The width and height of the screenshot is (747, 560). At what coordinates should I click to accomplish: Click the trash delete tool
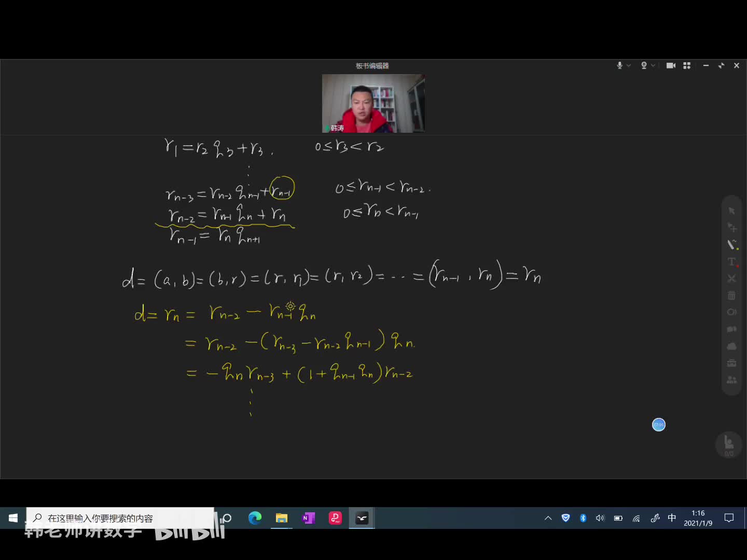(x=731, y=295)
